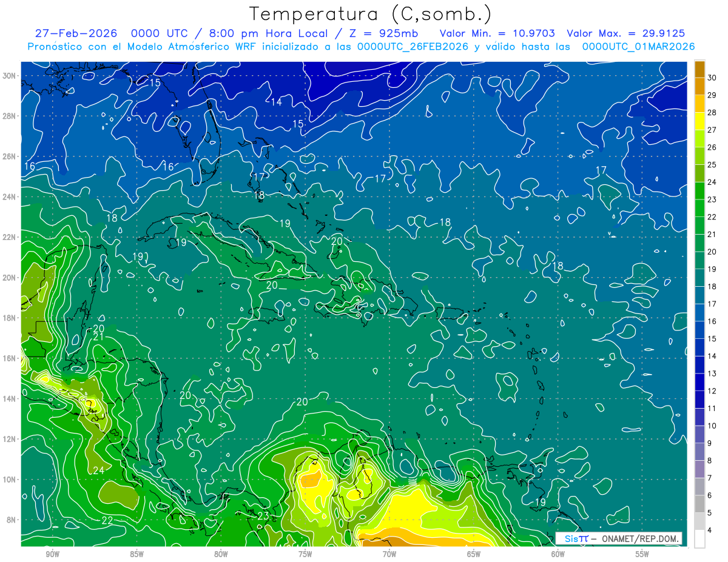The height and width of the screenshot is (562, 728).
Task: Click the color bar scale label 30
Action: tap(712, 78)
